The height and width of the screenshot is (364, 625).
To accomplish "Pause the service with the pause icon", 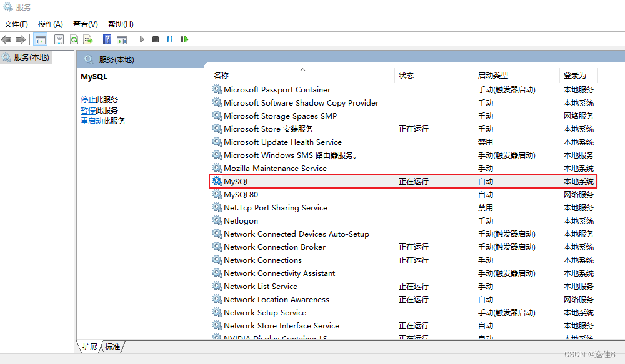I will pyautogui.click(x=170, y=39).
